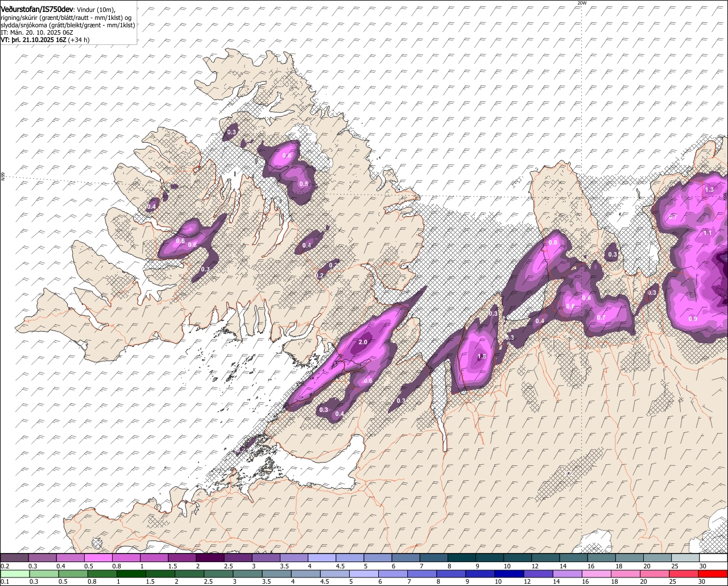Pick the bright red 30 rain scale swatch
Image resolution: width=728 pixels, height=586 pixels.
point(713,573)
